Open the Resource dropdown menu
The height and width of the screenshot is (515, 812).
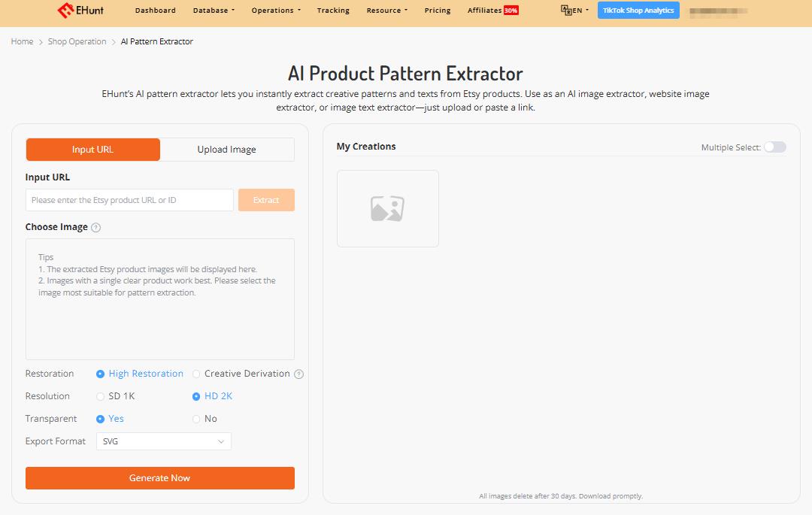(x=387, y=11)
